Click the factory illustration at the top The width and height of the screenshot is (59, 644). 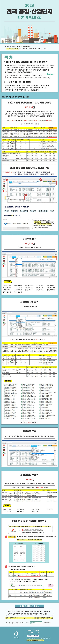click(x=29, y=35)
